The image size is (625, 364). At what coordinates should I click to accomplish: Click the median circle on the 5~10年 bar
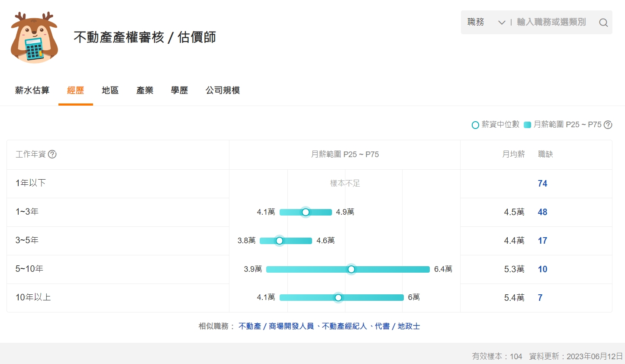(351, 269)
